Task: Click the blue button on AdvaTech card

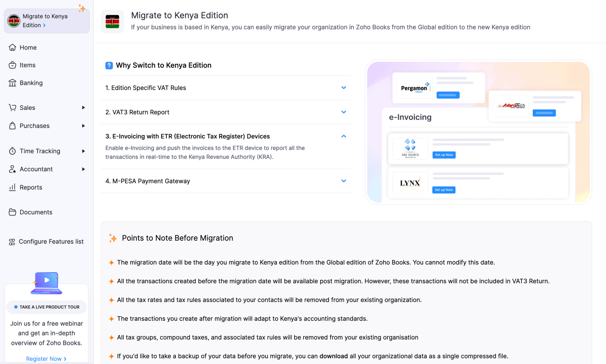Action: click(544, 113)
